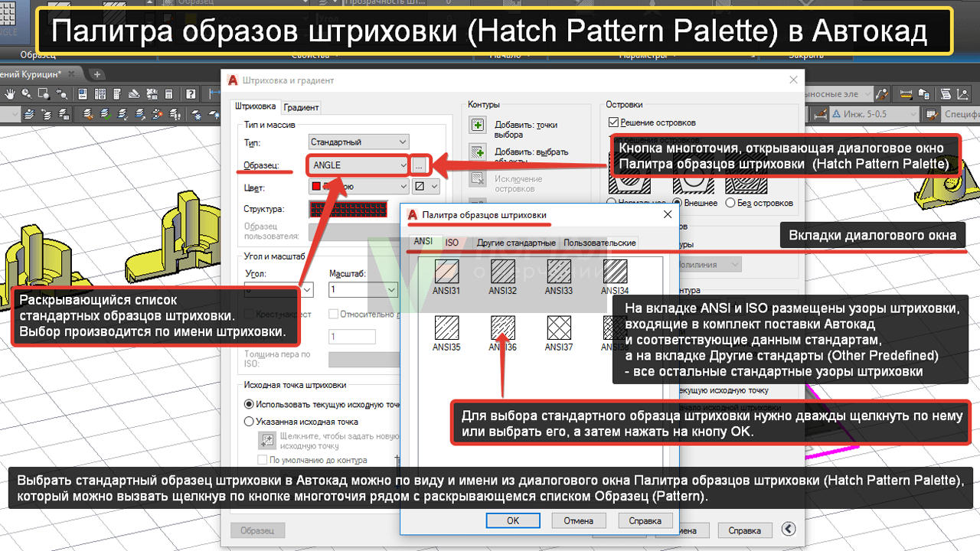Viewport: 980px width, 551px height.
Task: Switch to the Другие стандартные tab
Action: (516, 243)
